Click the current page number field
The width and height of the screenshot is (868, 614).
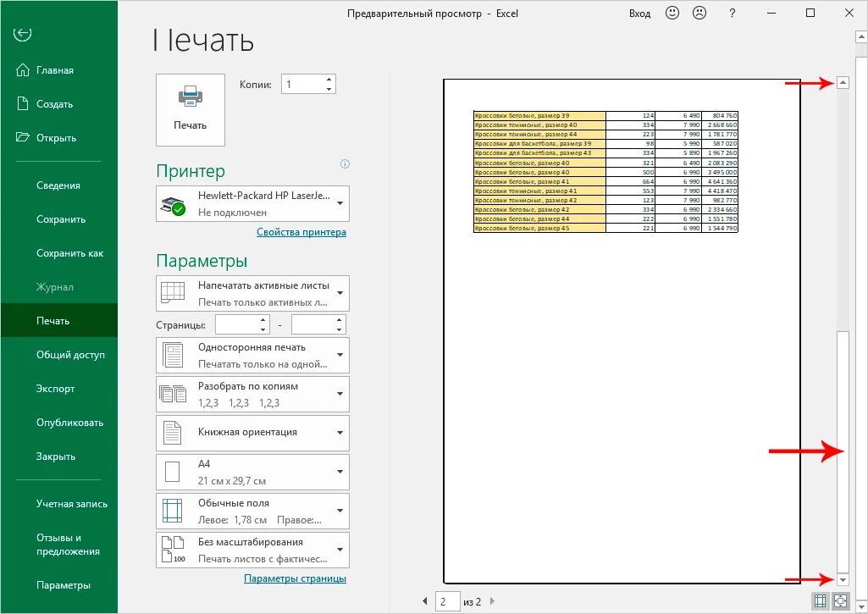click(x=448, y=601)
